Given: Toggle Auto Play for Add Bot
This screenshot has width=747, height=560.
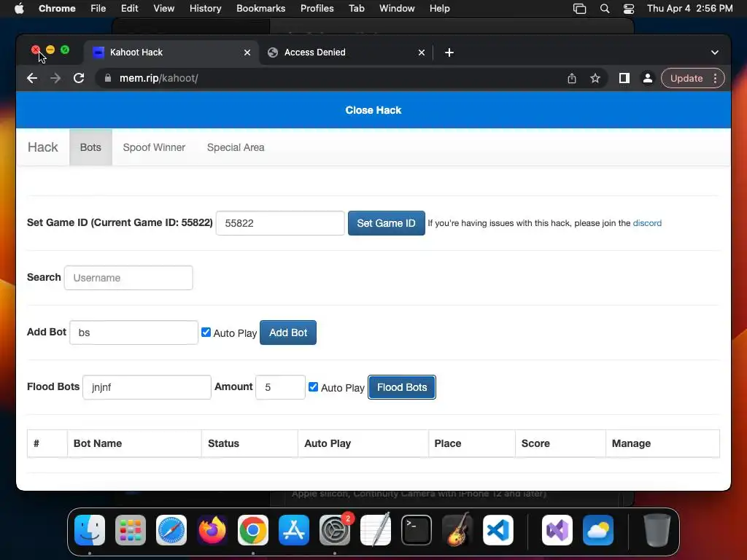Looking at the screenshot, I should [206, 332].
